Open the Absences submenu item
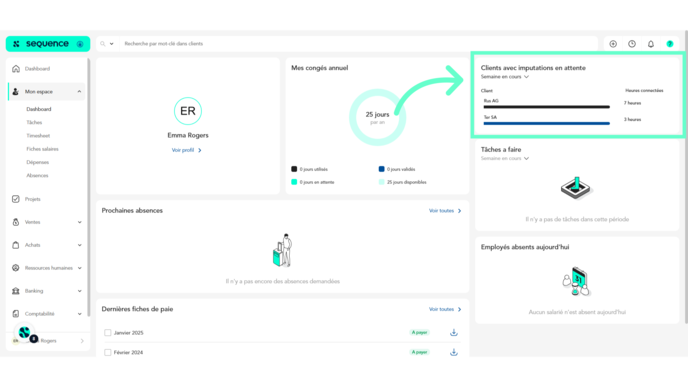 [37, 176]
